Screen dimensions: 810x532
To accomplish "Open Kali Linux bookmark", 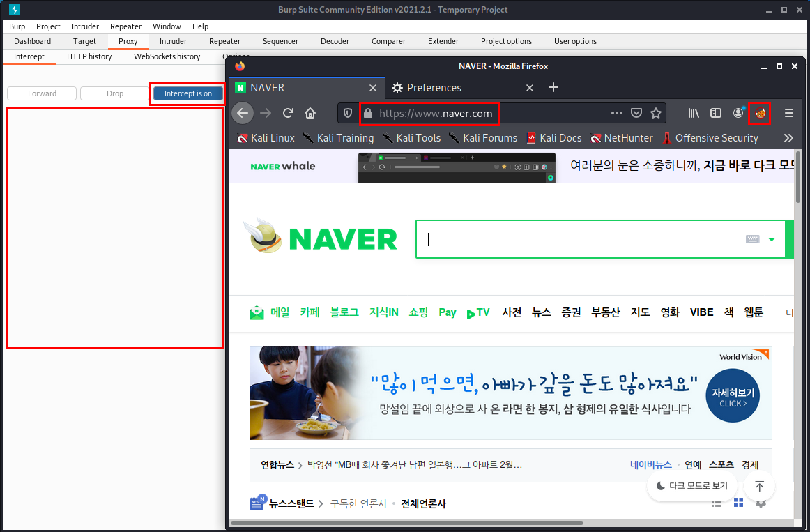I will (266, 138).
